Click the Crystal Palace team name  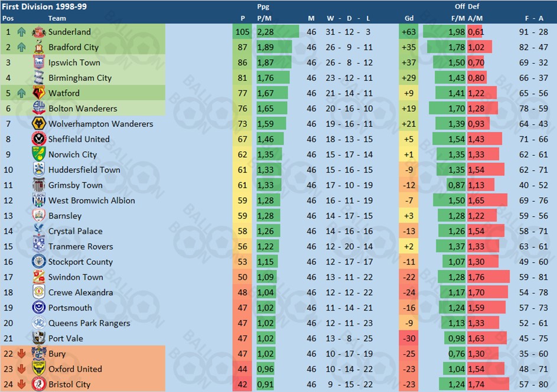click(75, 231)
